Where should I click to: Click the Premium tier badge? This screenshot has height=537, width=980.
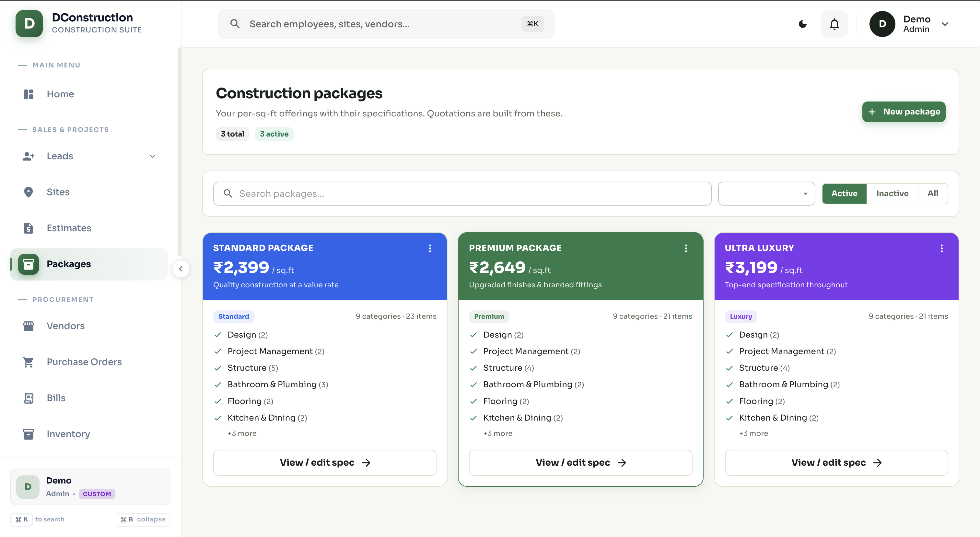pos(489,316)
